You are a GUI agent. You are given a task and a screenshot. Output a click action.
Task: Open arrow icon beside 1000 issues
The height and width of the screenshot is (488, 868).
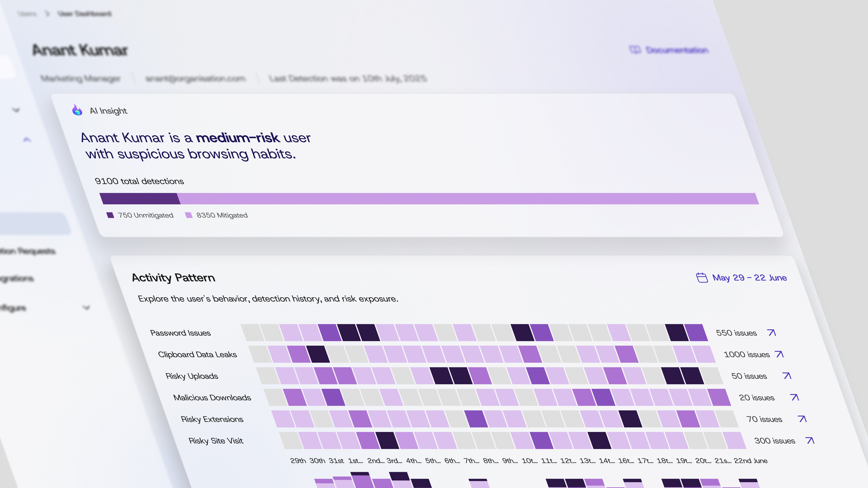(779, 354)
